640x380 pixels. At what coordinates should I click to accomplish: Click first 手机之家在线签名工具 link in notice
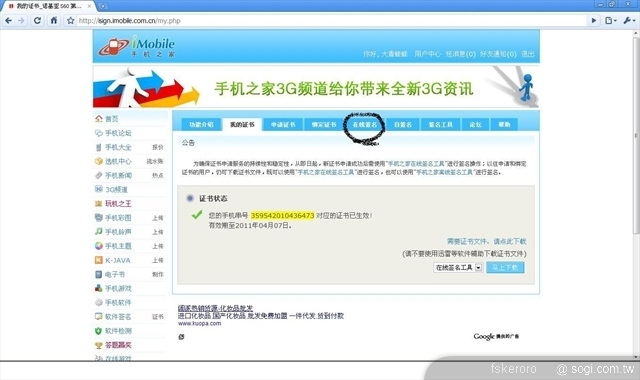(416, 164)
